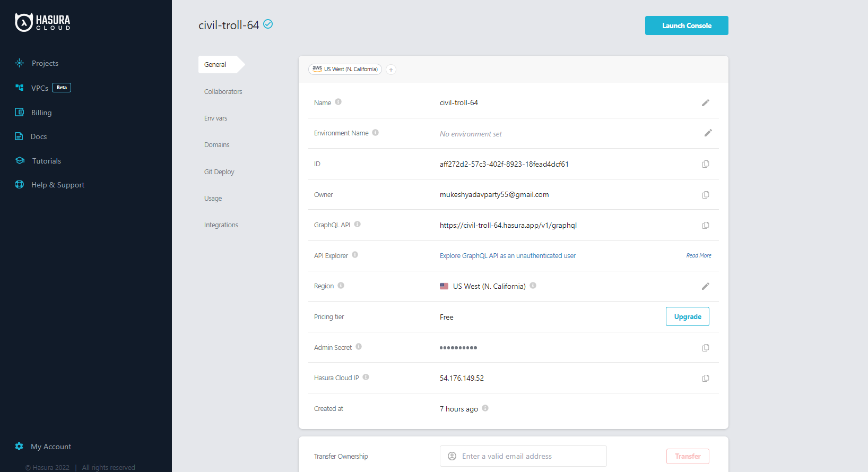Focus the transfer ownership email field
868x472 pixels.
523,456
